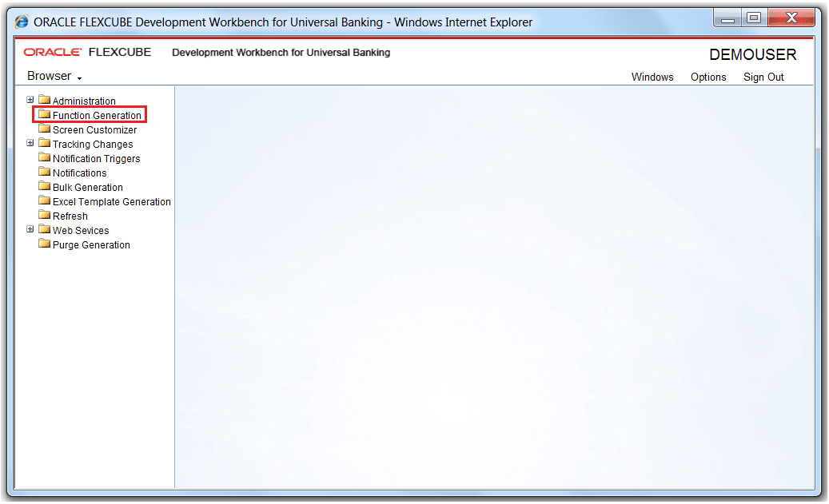
Task: Open Purge Generation in the tree
Action: 91,244
